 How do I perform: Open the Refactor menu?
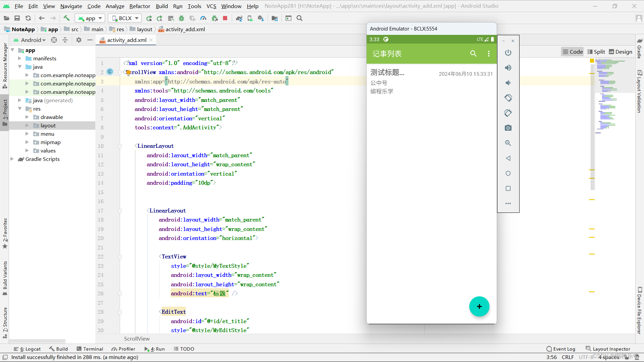pyautogui.click(x=140, y=6)
